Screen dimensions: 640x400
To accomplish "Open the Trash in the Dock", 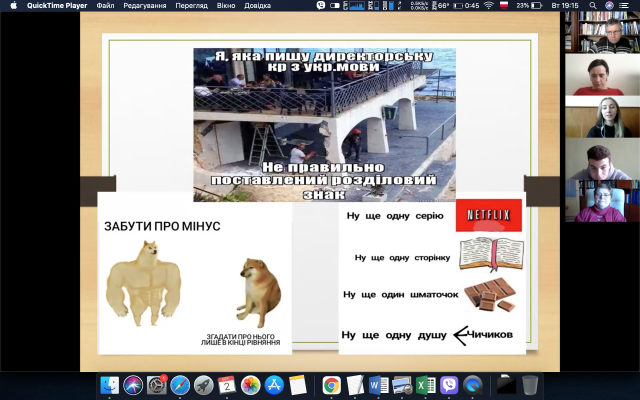I will tap(530, 385).
